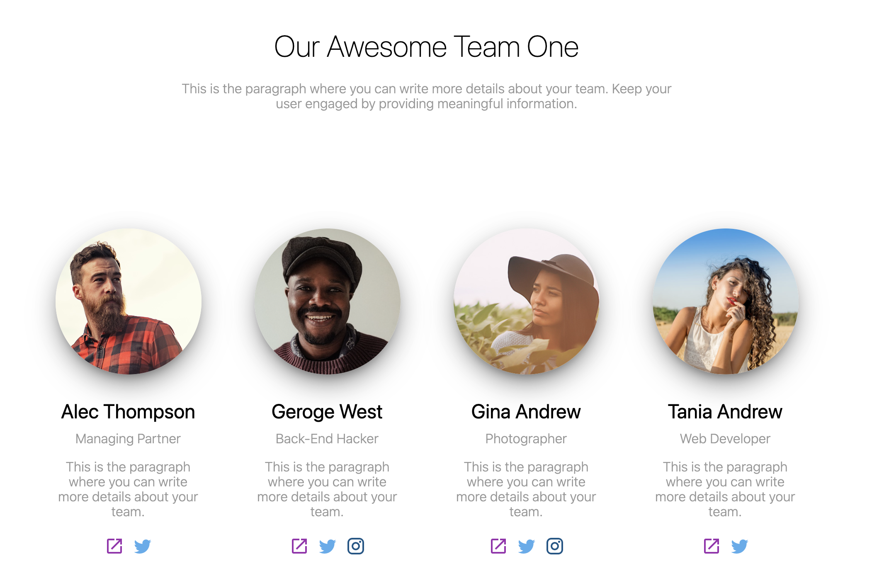Open Geroge West's Instagram icon

(356, 546)
